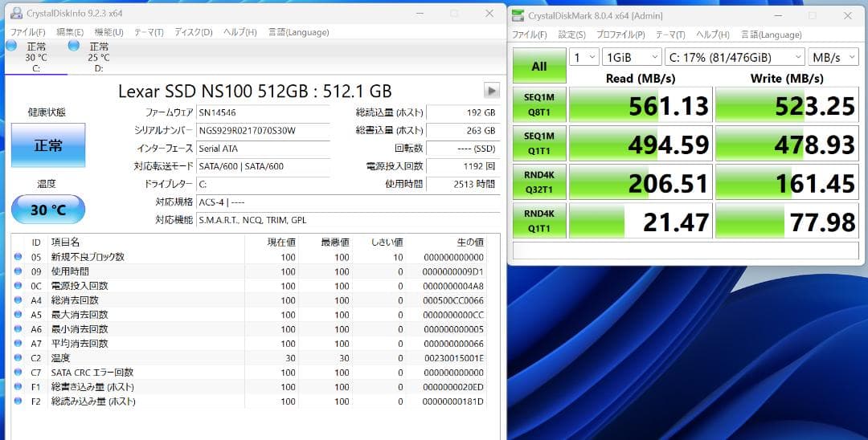Open 言語(Language) menu in CrystalDiskMark
Screen dimensions: 868x440
771,35
